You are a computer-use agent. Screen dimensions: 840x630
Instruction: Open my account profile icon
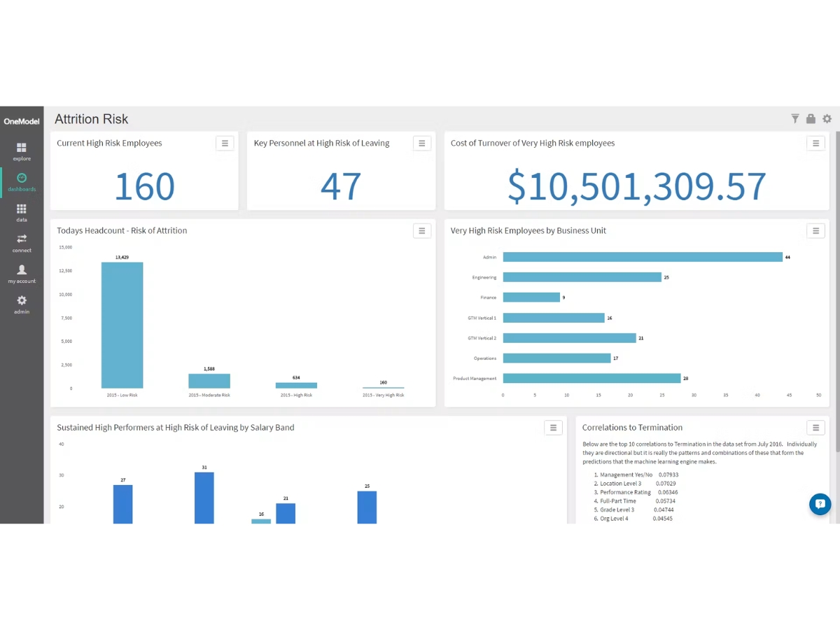click(22, 274)
